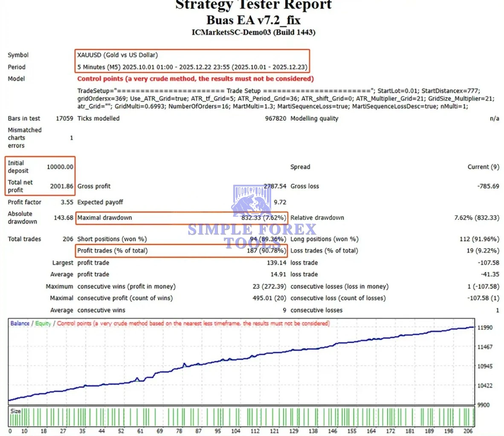Click the Profit trades (% of total) label

tap(112, 250)
